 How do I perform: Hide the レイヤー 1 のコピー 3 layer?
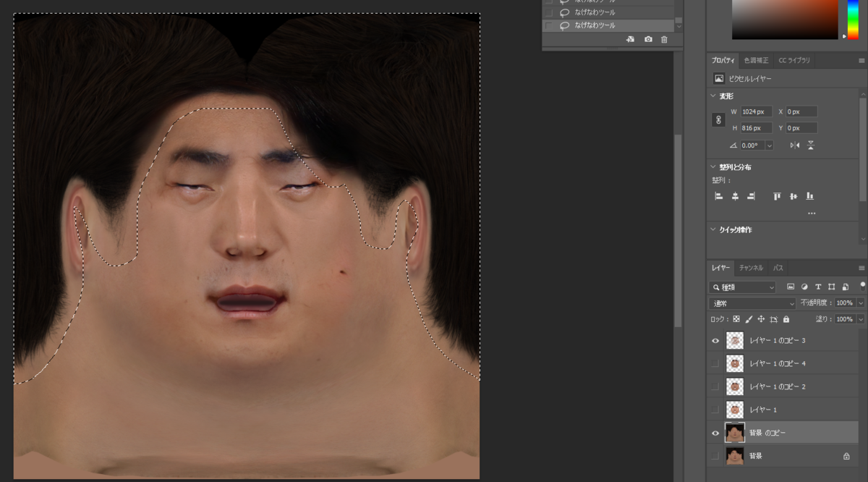point(715,340)
